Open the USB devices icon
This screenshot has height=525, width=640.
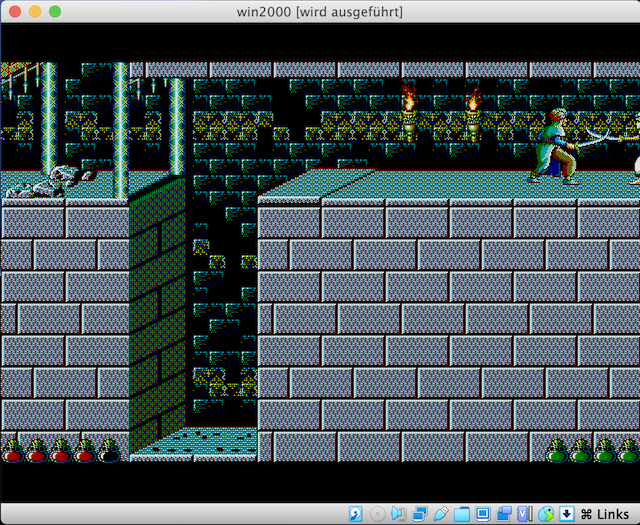pos(440,514)
